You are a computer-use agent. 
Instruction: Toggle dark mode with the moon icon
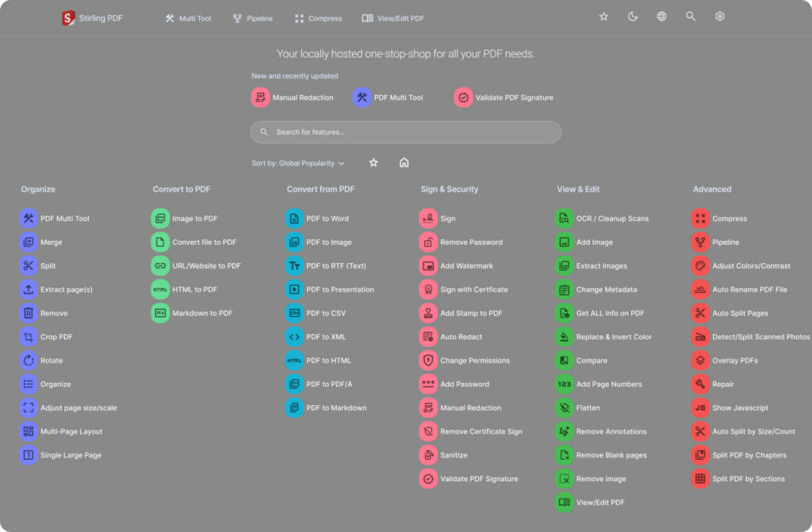[x=632, y=17]
